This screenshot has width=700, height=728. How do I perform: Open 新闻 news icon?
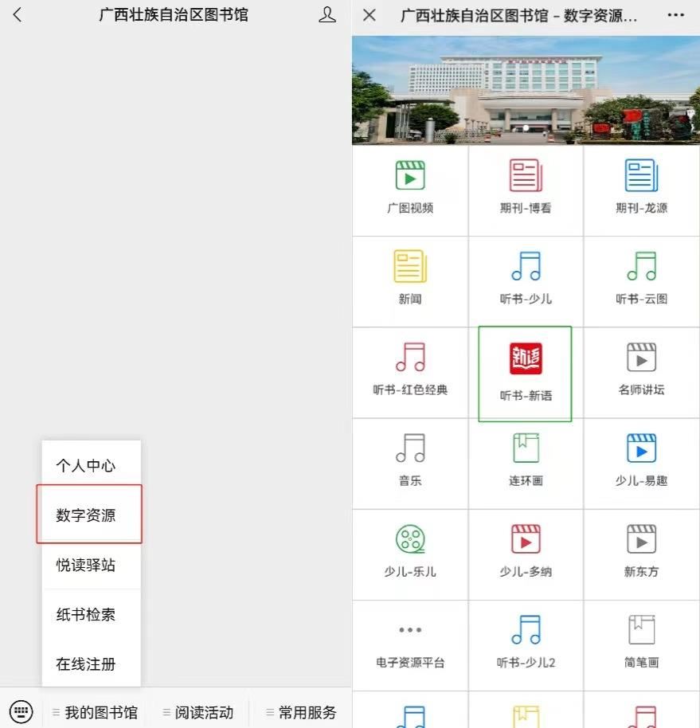pyautogui.click(x=410, y=266)
